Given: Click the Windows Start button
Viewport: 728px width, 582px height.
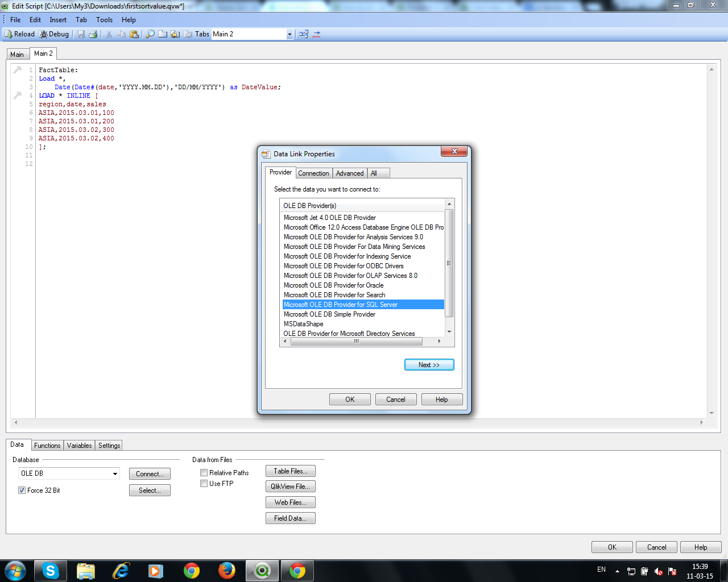Looking at the screenshot, I should click(15, 571).
